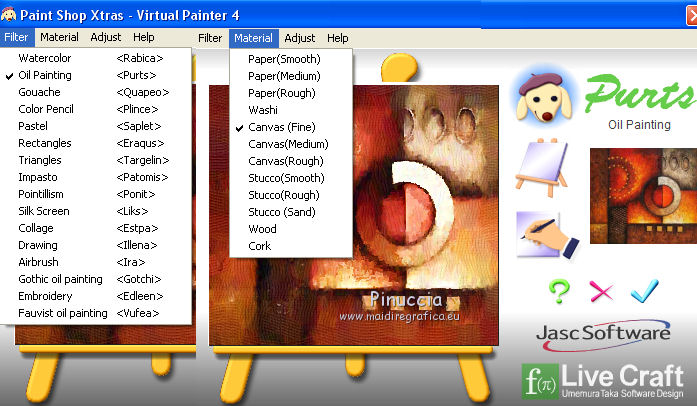The height and width of the screenshot is (406, 697).
Task: Click the Live Craft f(π) logo
Action: tap(602, 381)
